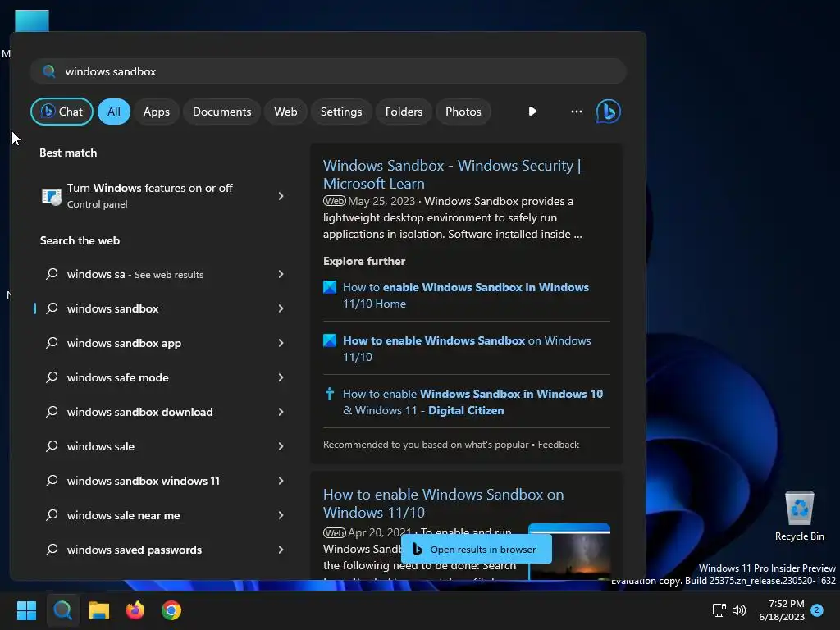
Task: Open Bing Chat from the search header
Action: tap(608, 112)
